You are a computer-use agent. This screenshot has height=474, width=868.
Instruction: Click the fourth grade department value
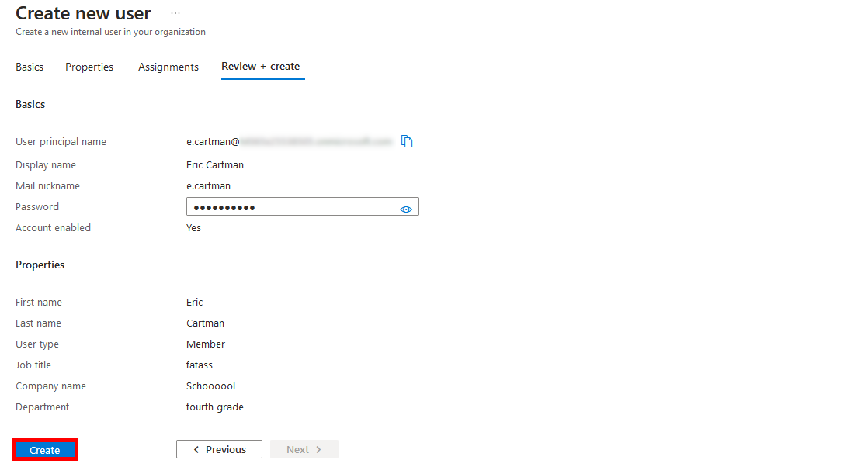click(215, 407)
